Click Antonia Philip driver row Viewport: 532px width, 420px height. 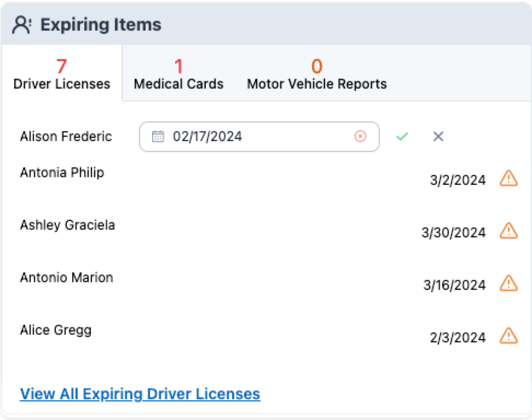pos(62,173)
